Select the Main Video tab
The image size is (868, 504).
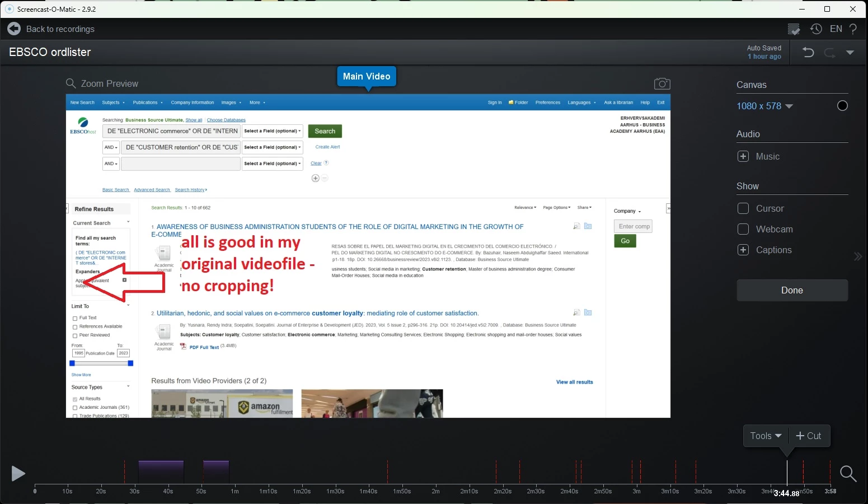[367, 76]
